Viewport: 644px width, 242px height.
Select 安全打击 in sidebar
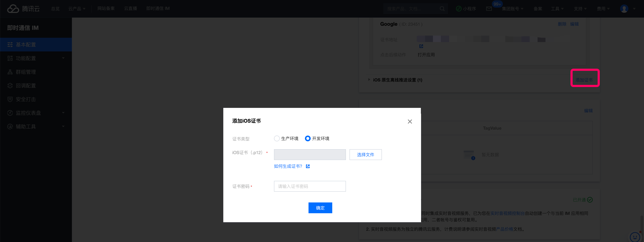point(36,99)
